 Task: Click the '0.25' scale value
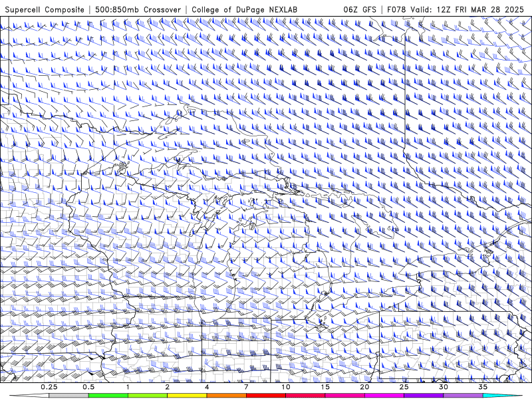pyautogui.click(x=49, y=387)
